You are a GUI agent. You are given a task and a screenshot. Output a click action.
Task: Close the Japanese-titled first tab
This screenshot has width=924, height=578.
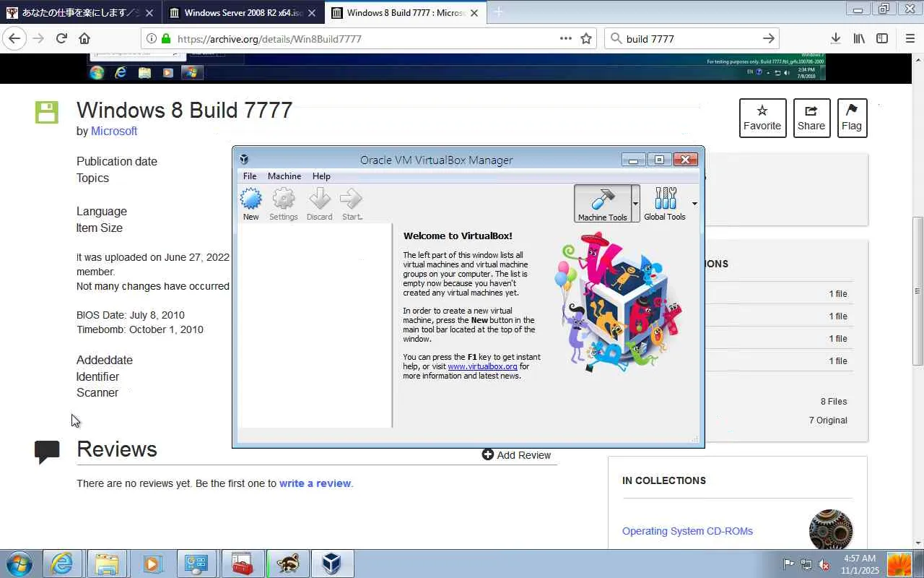(x=149, y=12)
